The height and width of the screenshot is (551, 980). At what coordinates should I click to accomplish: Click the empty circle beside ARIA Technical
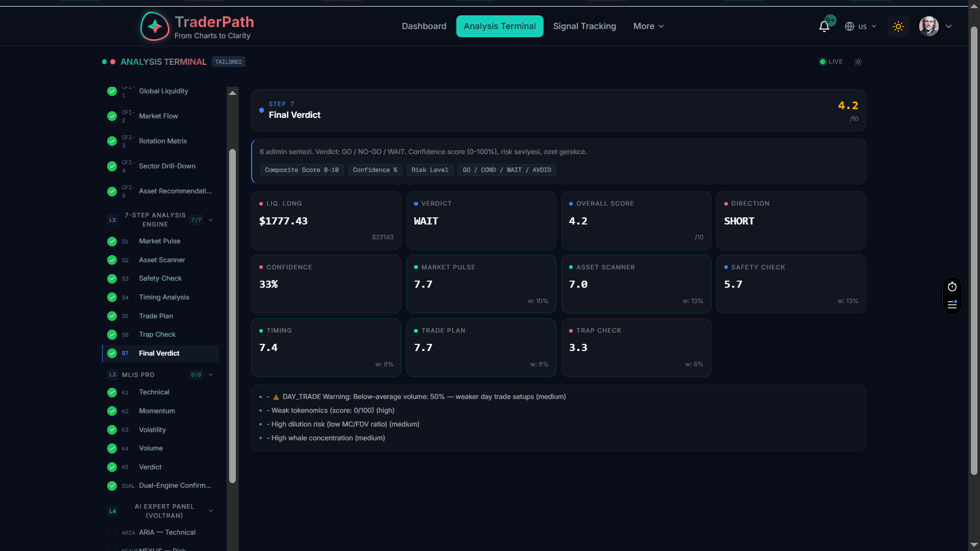112,533
